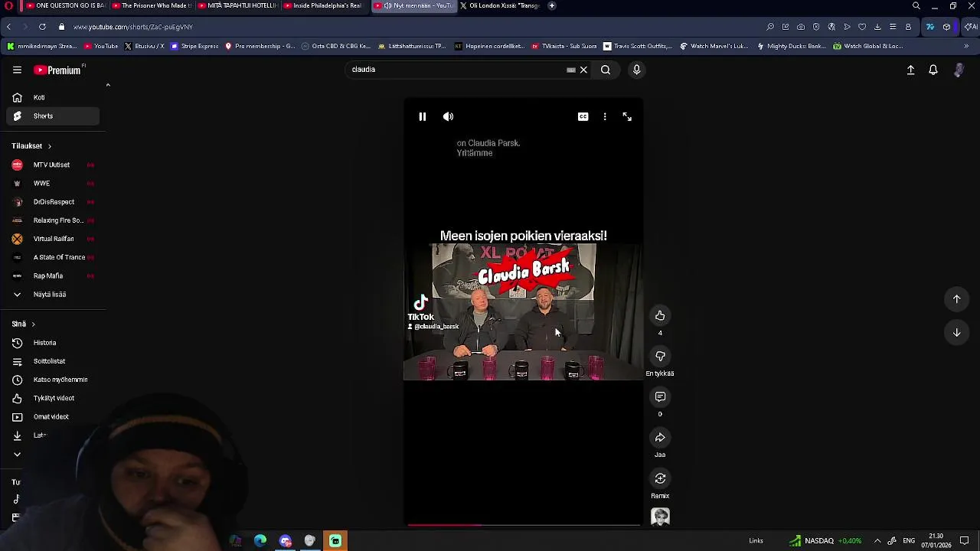Like the Short with thumbs up
Screen dimensions: 980x551
point(660,315)
